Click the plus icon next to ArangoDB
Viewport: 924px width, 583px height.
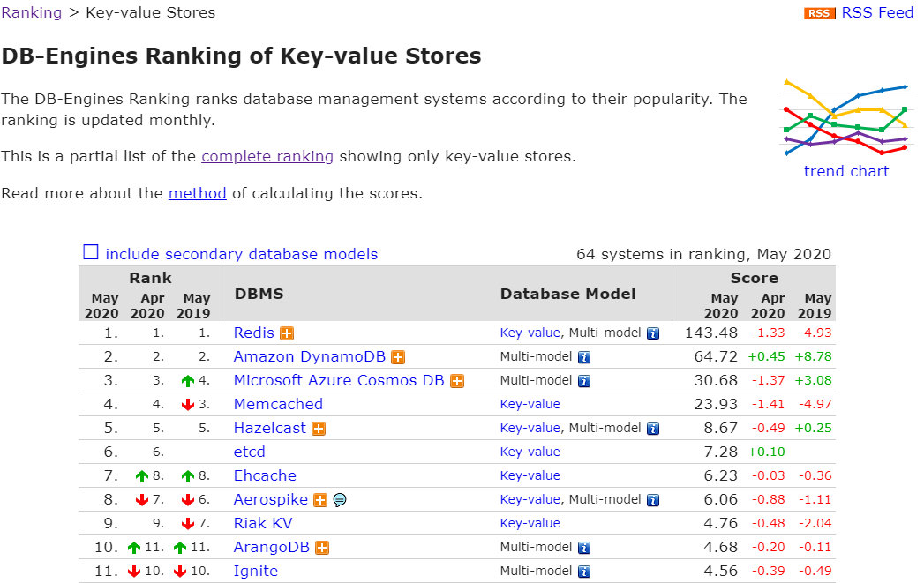(x=322, y=548)
